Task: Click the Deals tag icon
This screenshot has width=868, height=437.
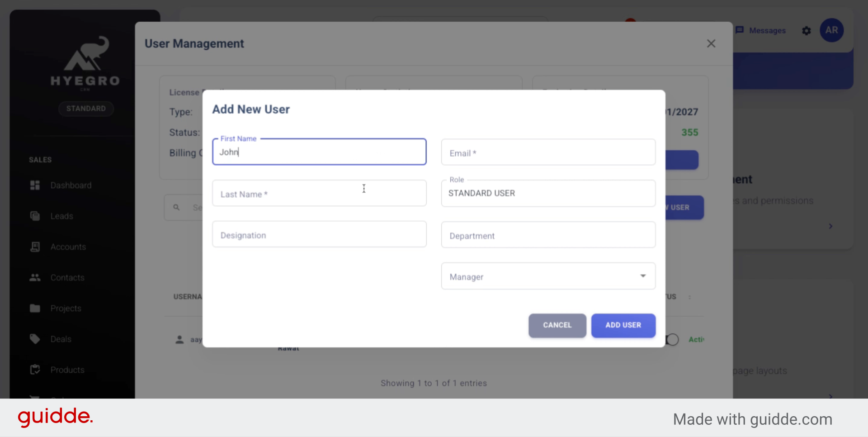Action: pyautogui.click(x=35, y=339)
